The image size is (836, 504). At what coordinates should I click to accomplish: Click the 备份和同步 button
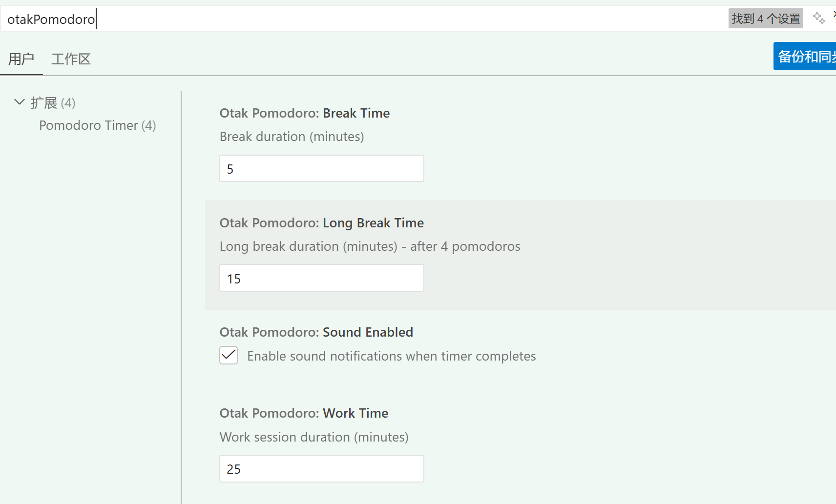point(806,57)
